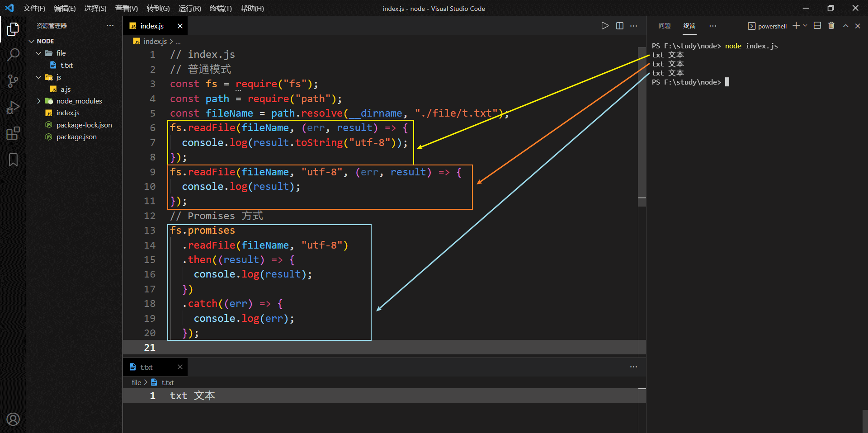This screenshot has height=433, width=868.
Task: Open the Search view in activity bar
Action: pos(13,55)
